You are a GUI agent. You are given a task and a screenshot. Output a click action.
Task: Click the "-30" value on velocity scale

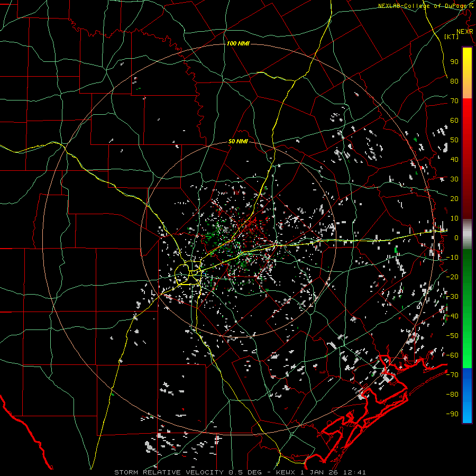point(452,297)
